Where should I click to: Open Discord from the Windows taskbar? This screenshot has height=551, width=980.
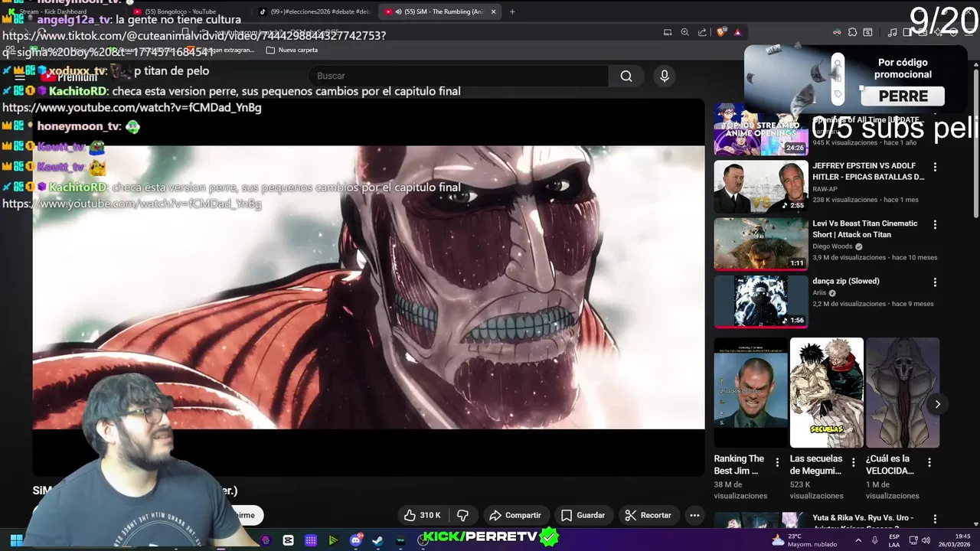[x=356, y=540]
